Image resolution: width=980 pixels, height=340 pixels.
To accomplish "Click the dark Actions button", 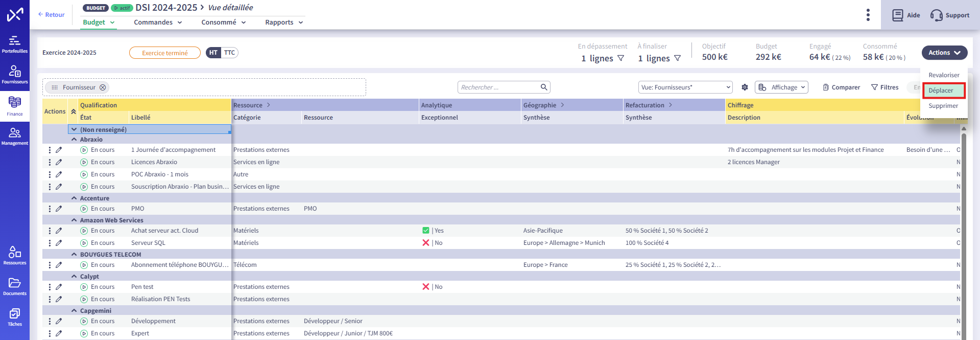I will [944, 53].
